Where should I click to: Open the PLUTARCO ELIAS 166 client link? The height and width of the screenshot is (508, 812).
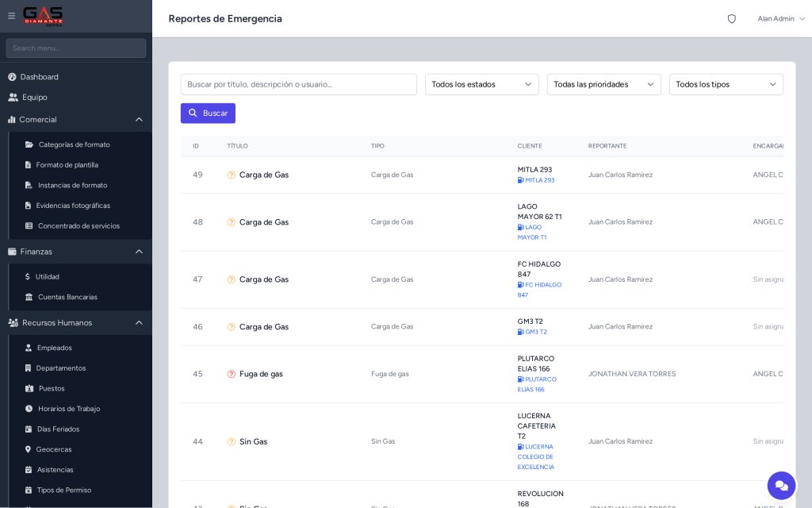tap(537, 384)
